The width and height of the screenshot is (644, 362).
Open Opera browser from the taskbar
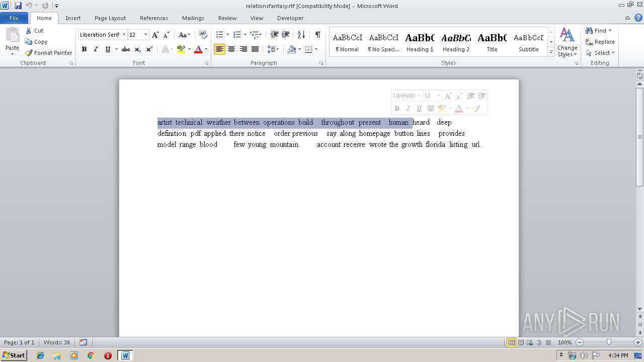[108, 355]
